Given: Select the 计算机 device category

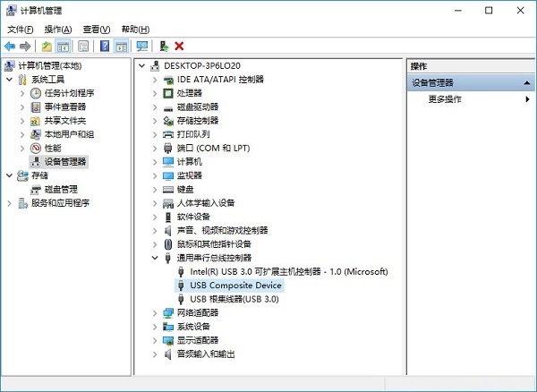Looking at the screenshot, I should point(190,162).
